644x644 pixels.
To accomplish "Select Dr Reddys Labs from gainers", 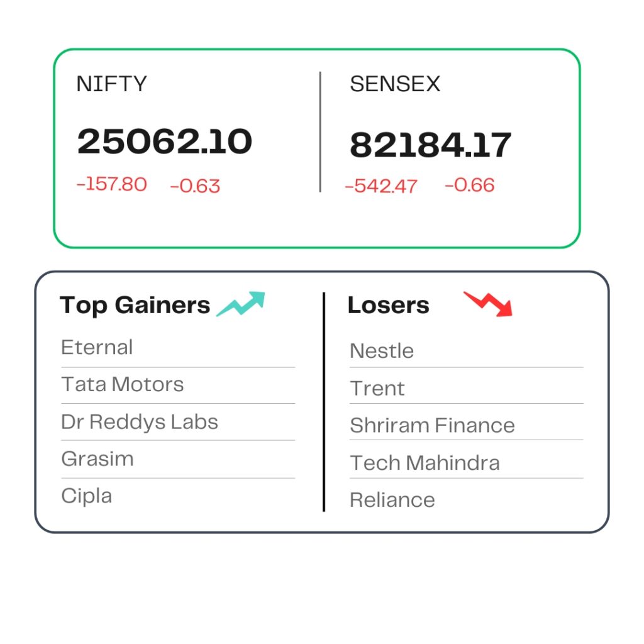I will point(140,422).
